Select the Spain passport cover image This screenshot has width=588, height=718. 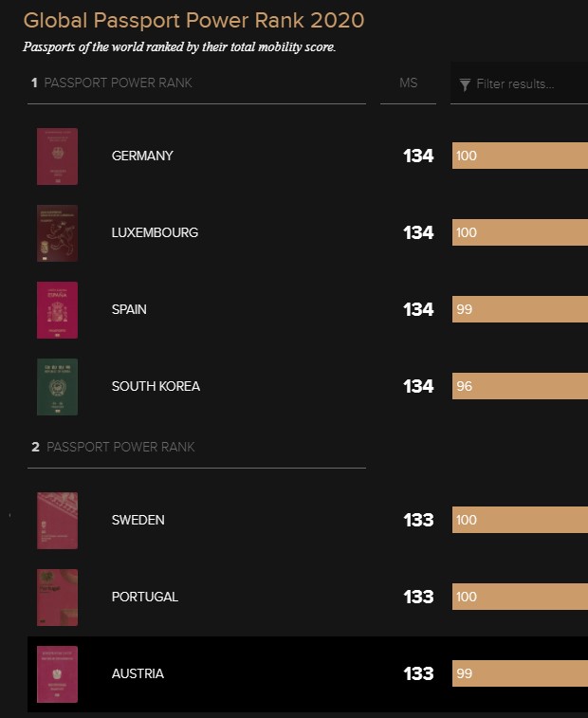click(57, 310)
